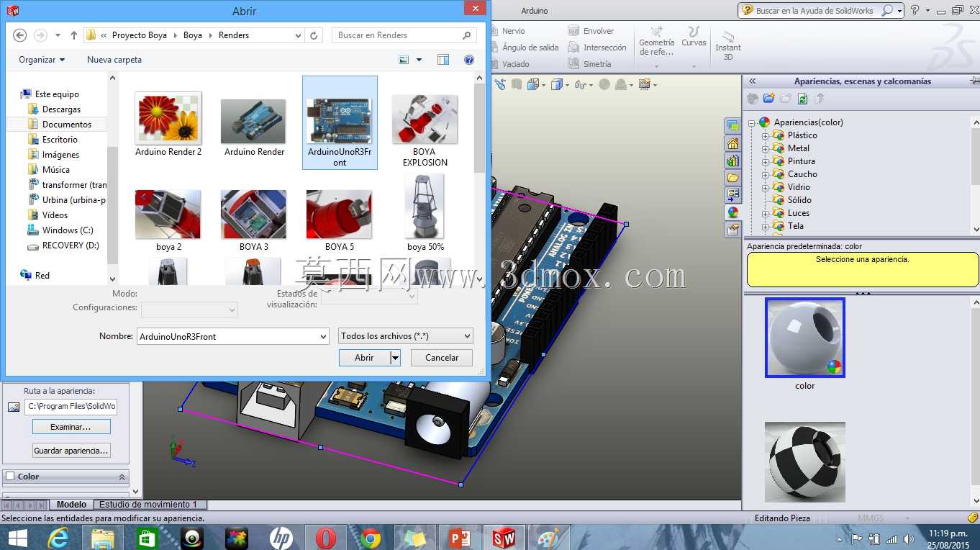This screenshot has height=550, width=980.
Task: Click Abrir button to open file
Action: pyautogui.click(x=364, y=358)
